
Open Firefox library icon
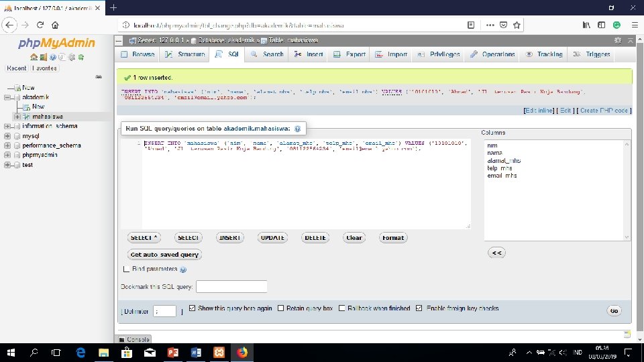tap(586, 25)
